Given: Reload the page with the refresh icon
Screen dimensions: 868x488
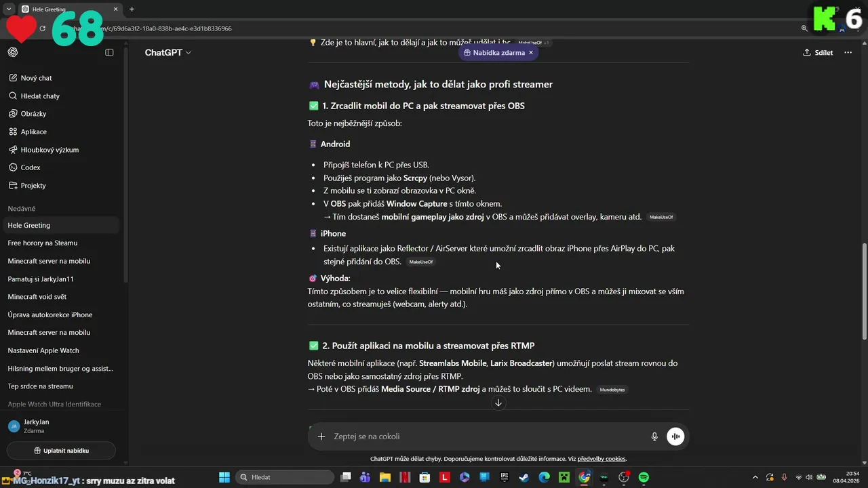Looking at the screenshot, I should tap(42, 28).
